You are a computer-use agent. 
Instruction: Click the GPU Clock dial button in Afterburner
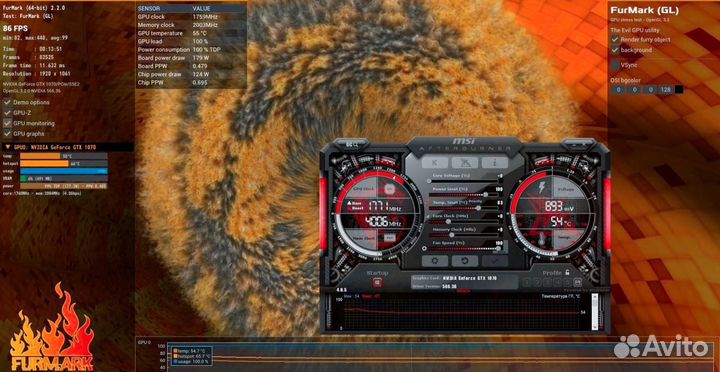389,189
